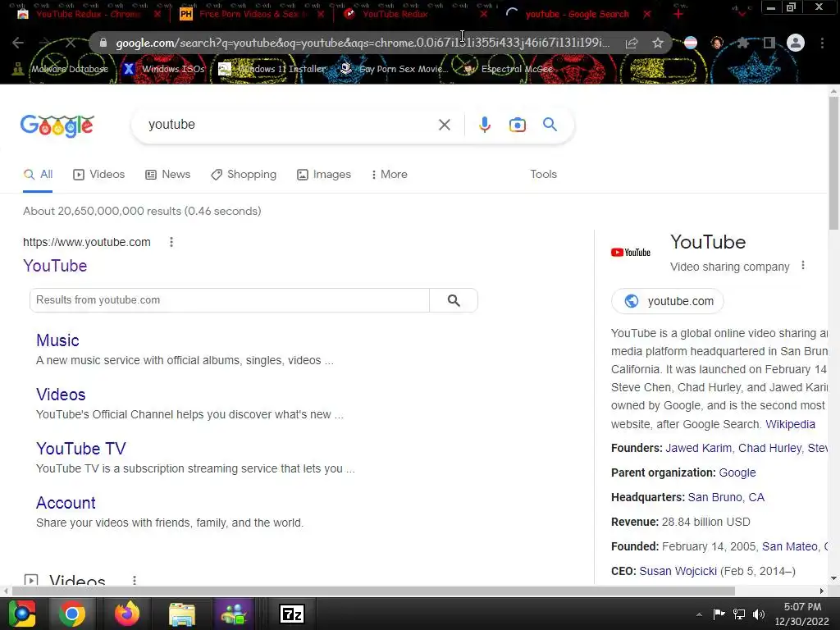Go back with browser back arrow
840x630 pixels.
point(18,43)
